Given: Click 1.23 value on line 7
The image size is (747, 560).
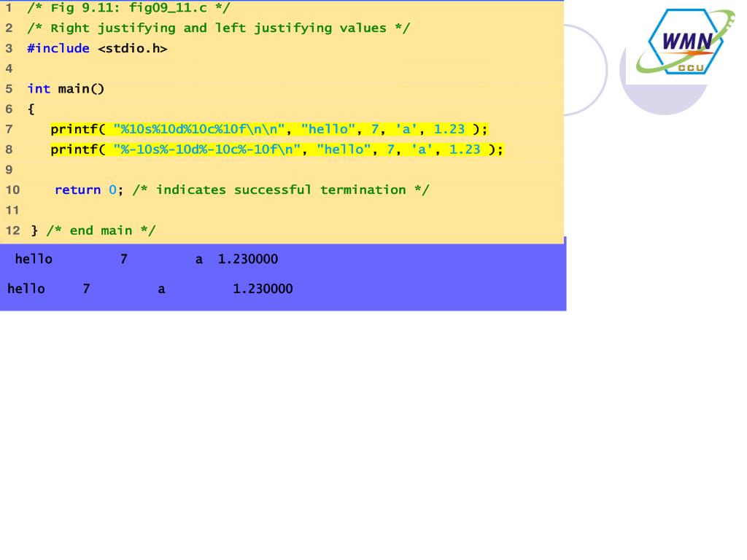Looking at the screenshot, I should pos(449,129).
